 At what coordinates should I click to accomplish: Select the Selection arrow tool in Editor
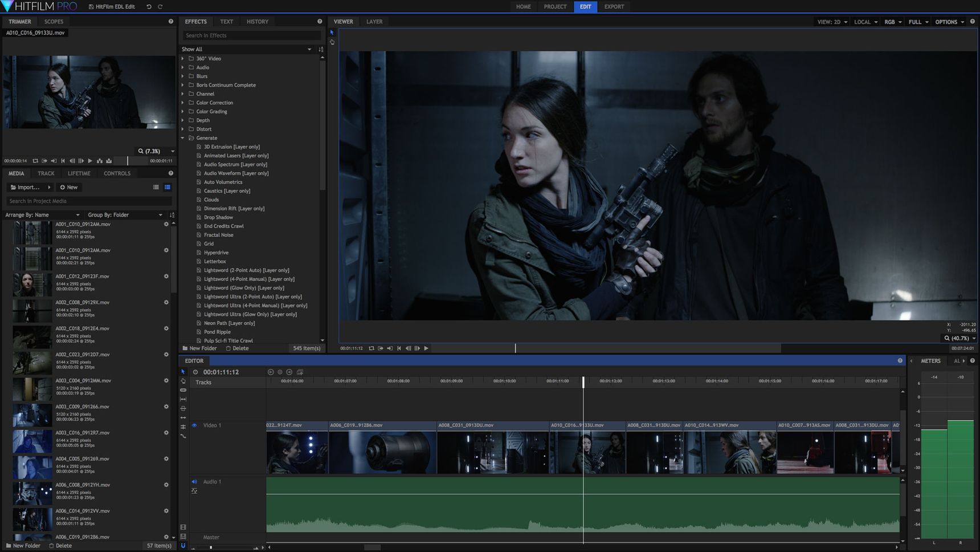[x=183, y=372]
